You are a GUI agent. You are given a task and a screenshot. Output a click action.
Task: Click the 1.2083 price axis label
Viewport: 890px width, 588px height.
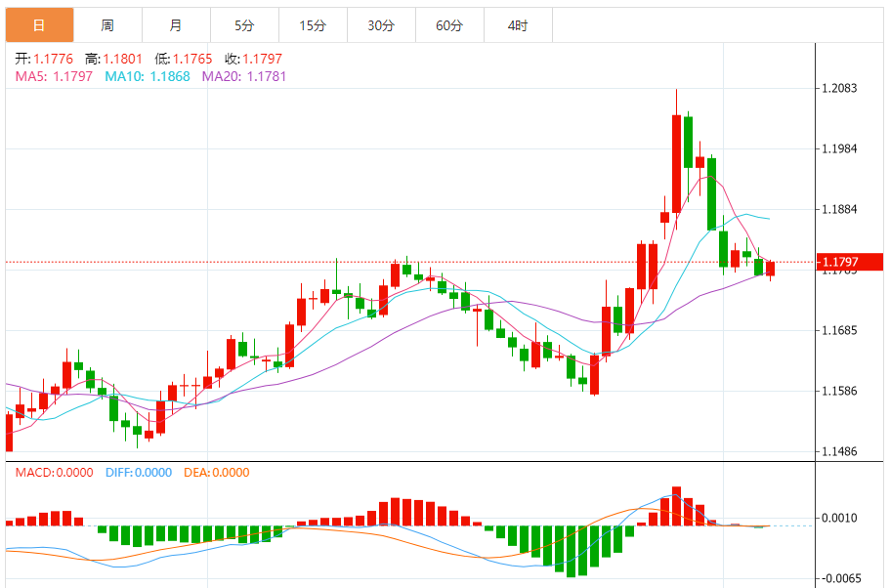[x=839, y=89]
